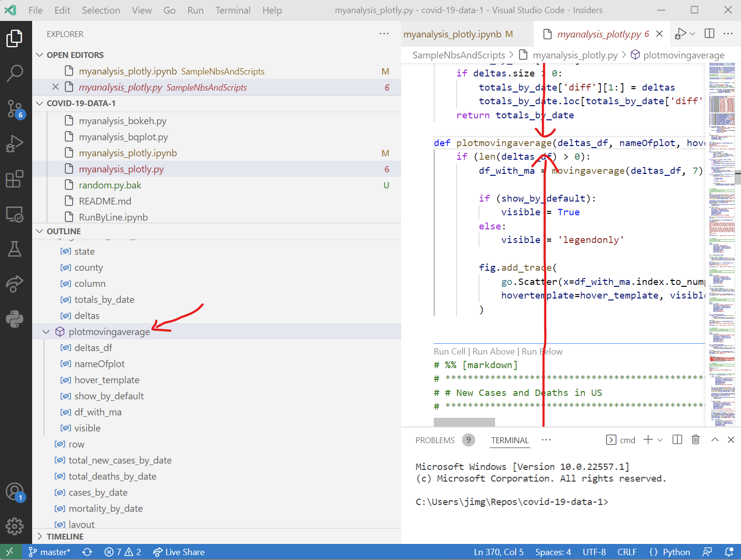This screenshot has height=560, width=741.
Task: Open the Testing flask view
Action: pyautogui.click(x=15, y=249)
